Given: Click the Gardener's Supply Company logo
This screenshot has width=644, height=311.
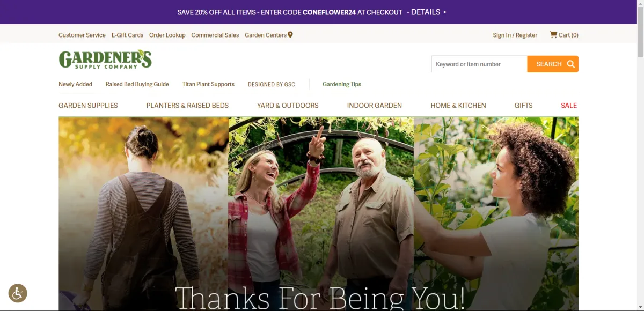Looking at the screenshot, I should coord(105,59).
